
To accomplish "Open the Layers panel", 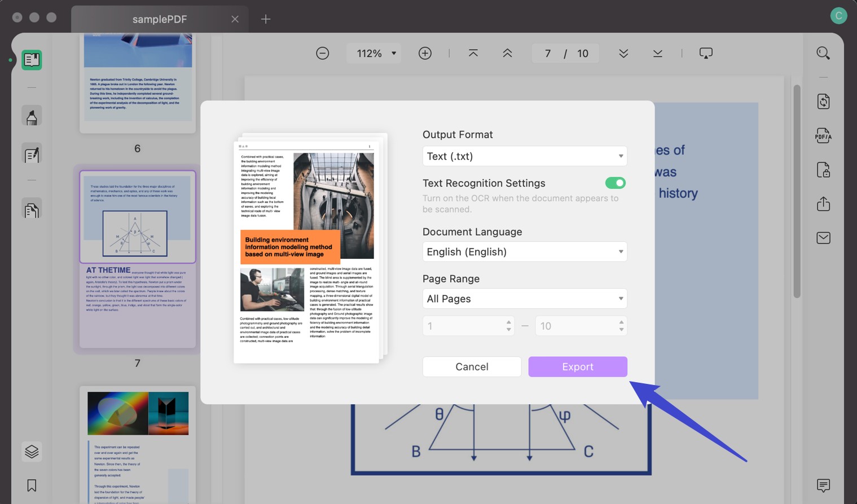I will [x=32, y=451].
